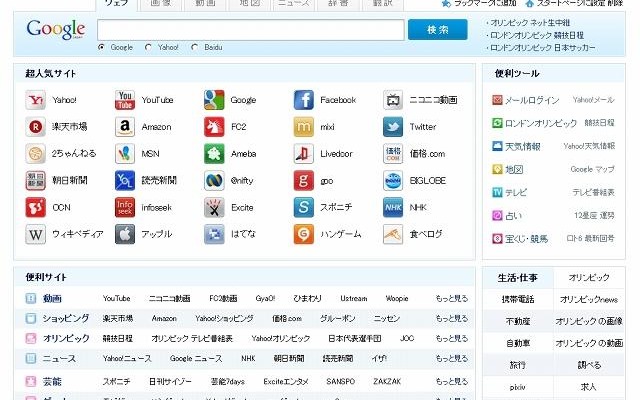Open the YouTube icon
The width and height of the screenshot is (640, 400).
tap(125, 100)
